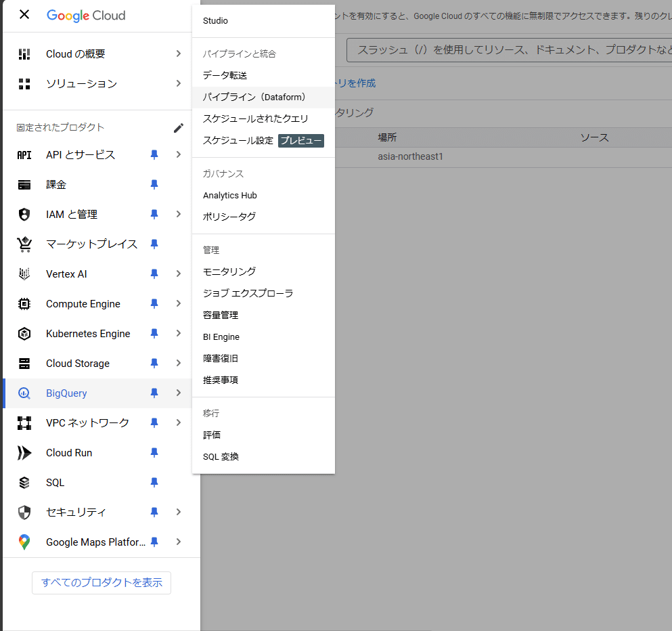Click the Google Maps Platform pin icon

[24, 542]
